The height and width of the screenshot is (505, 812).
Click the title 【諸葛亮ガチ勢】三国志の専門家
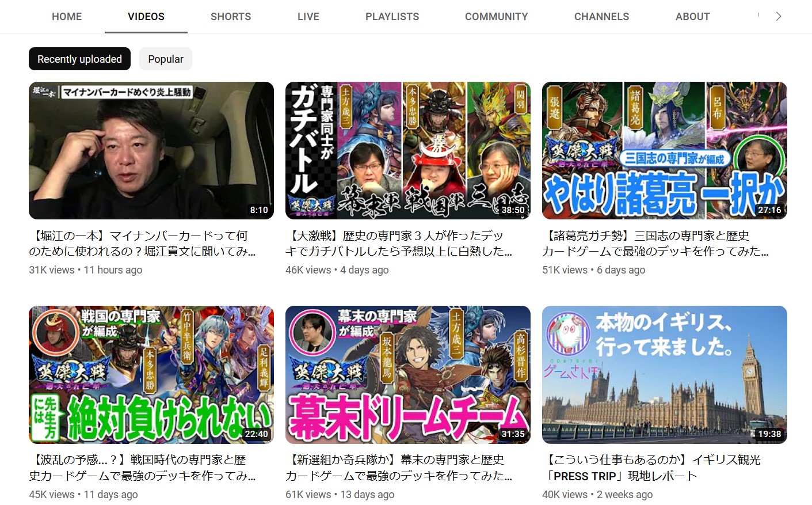tap(655, 244)
